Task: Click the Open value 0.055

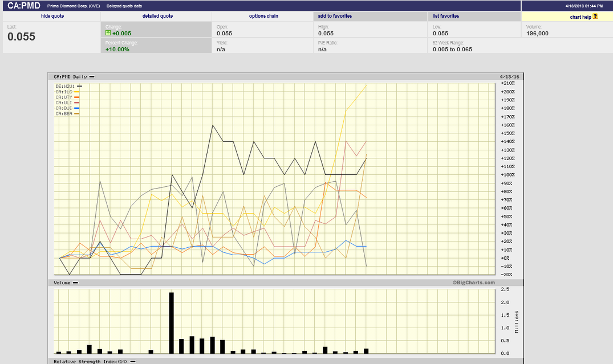Action: click(225, 34)
